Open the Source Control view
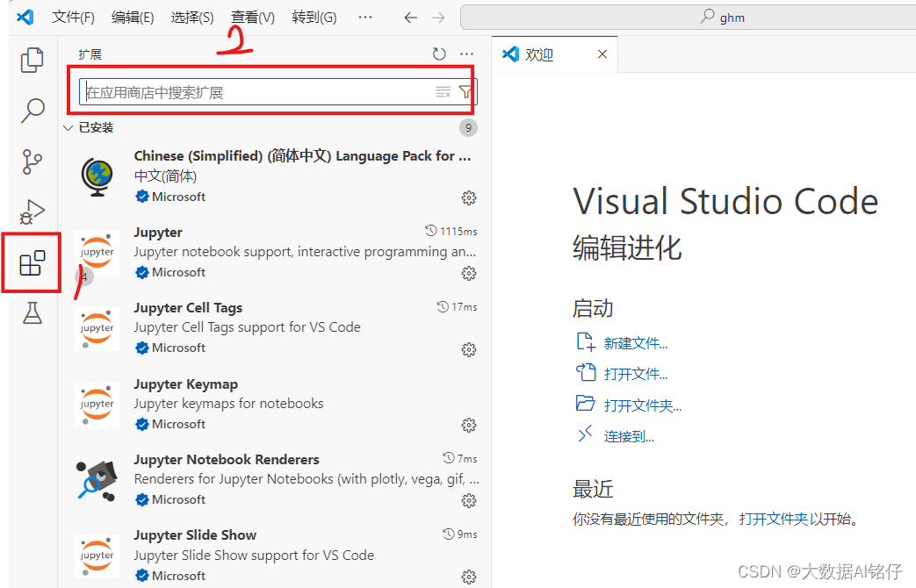 (x=32, y=161)
